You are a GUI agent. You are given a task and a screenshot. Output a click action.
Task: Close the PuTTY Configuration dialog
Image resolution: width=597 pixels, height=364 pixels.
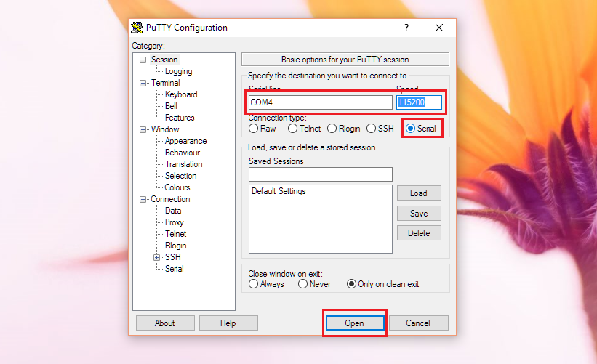pos(439,28)
